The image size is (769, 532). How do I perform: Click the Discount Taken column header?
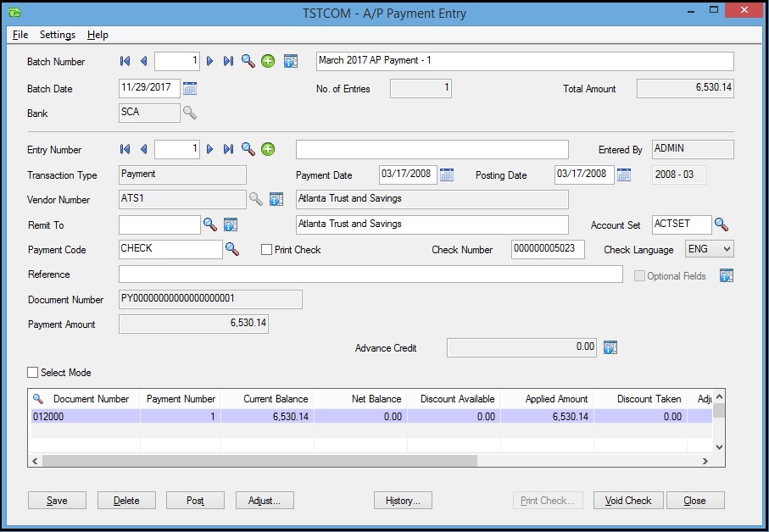pos(640,399)
